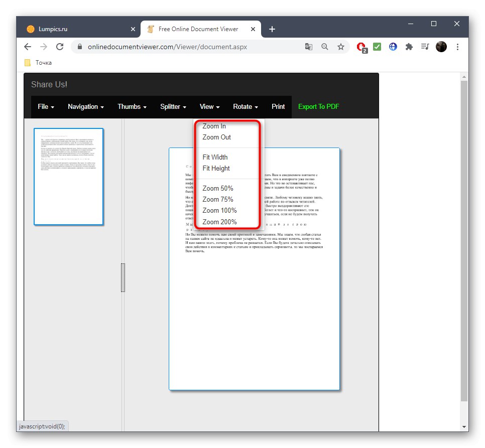Click the vertical scrollbar thumb

coord(464,241)
